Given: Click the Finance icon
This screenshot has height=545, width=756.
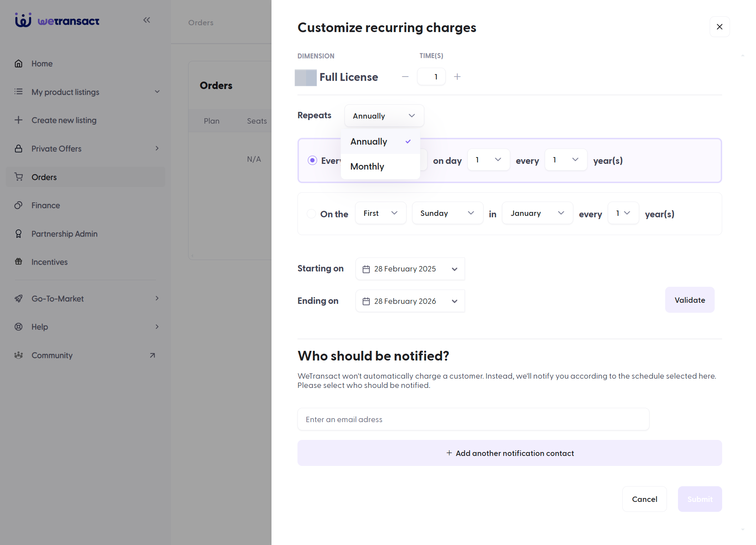Looking at the screenshot, I should (19, 205).
